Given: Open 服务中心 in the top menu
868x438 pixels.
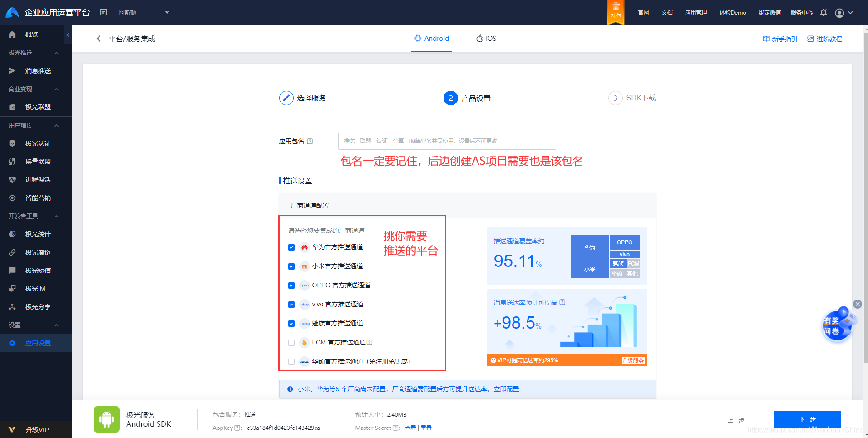Looking at the screenshot, I should [801, 13].
